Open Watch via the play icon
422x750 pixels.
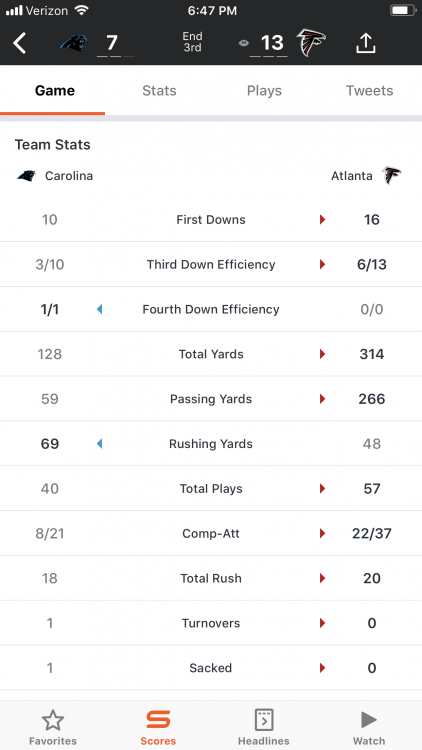pyautogui.click(x=368, y=720)
